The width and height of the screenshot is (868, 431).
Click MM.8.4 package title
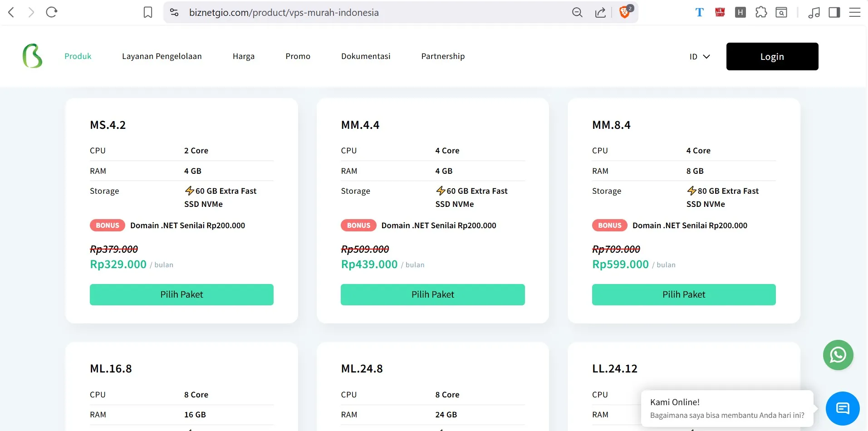tap(611, 125)
